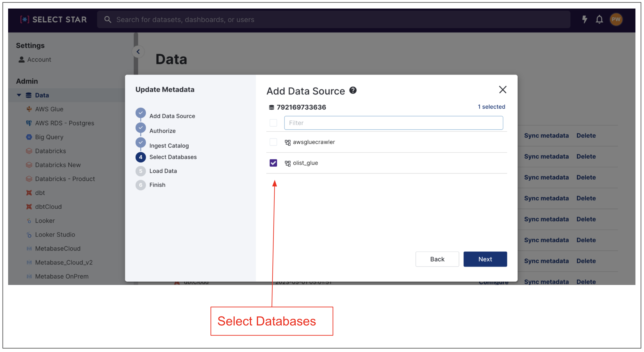The width and height of the screenshot is (644, 352).
Task: Toggle the select-all checkbox beside Filter
Action: (273, 123)
